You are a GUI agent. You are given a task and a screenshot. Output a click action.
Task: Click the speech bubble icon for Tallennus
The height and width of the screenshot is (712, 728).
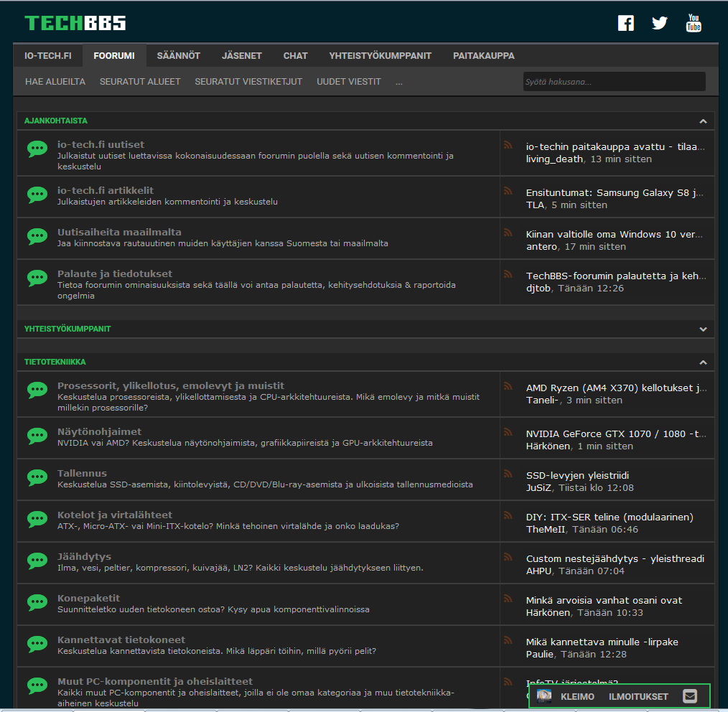[37, 477]
